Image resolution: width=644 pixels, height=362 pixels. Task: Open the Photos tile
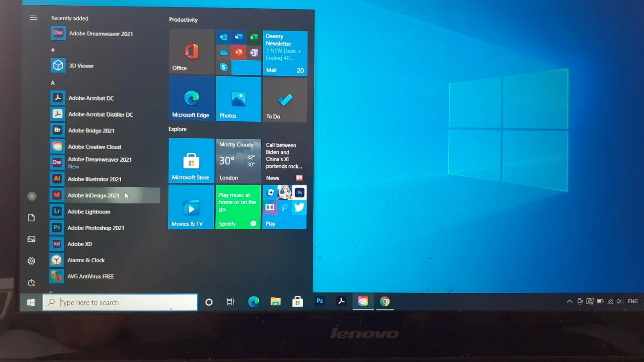click(239, 99)
